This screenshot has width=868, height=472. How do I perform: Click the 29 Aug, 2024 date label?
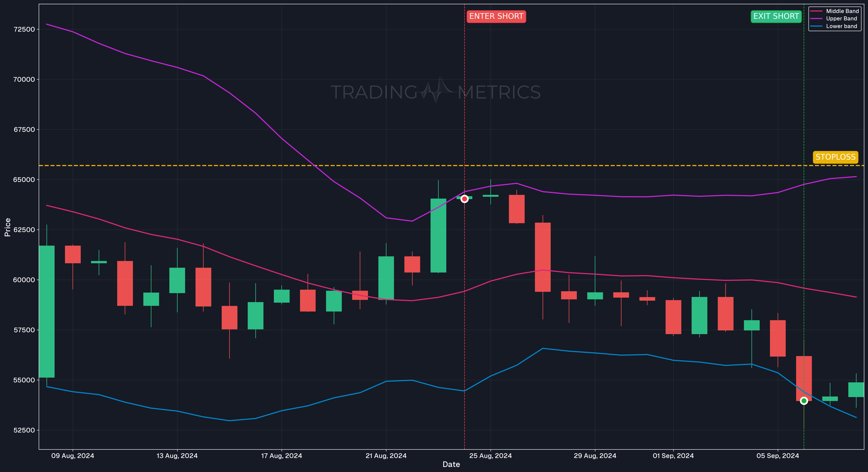pos(595,456)
